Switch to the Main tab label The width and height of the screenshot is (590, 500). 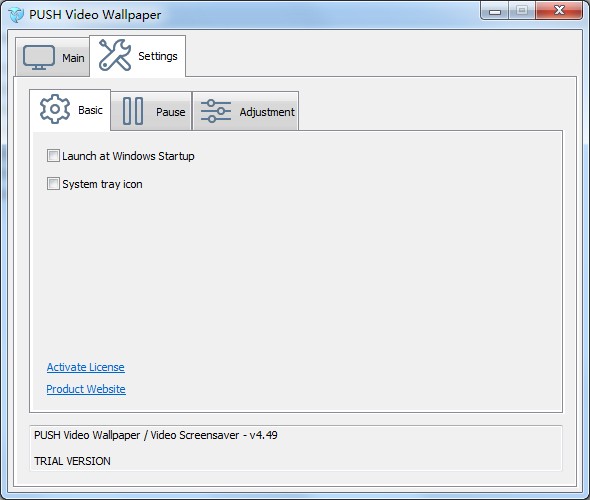(x=73, y=58)
